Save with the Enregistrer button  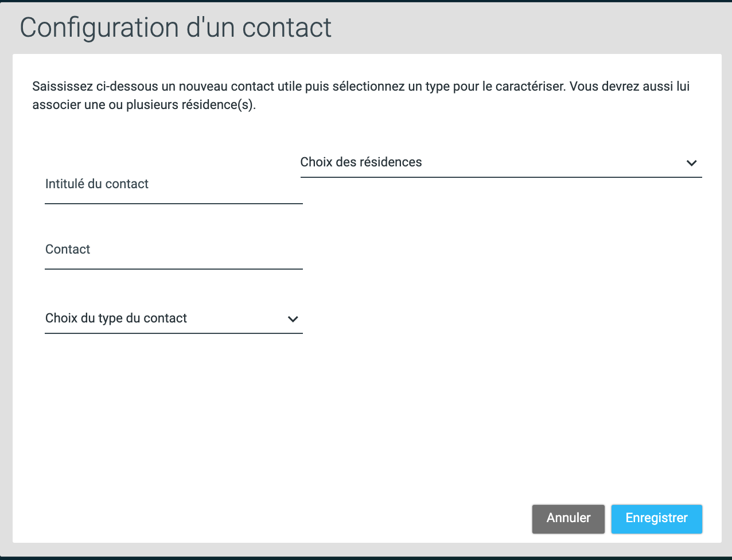(656, 519)
